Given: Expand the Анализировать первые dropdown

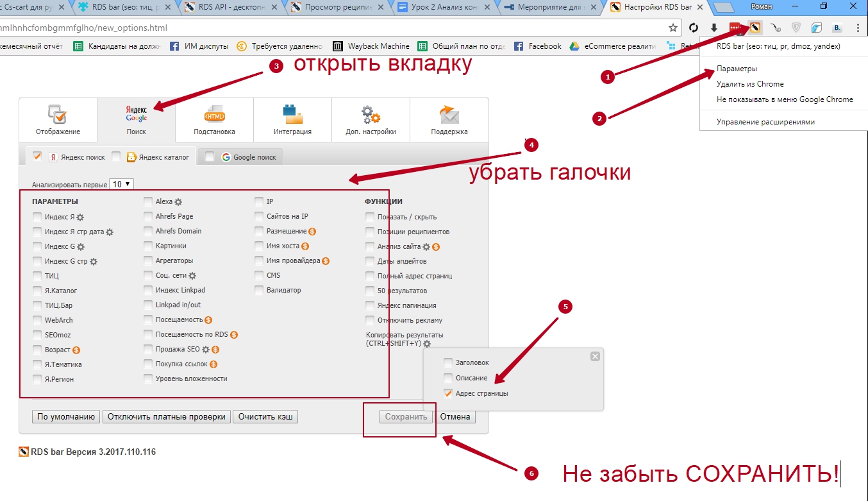Looking at the screenshot, I should tap(121, 184).
